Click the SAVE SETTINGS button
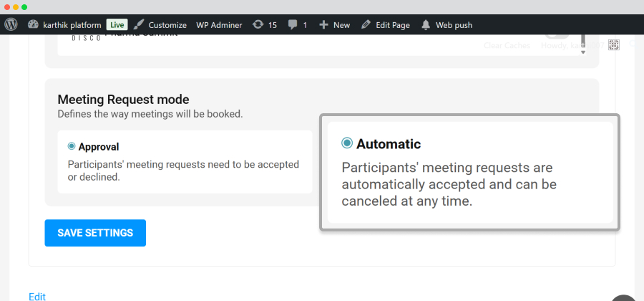 (x=95, y=233)
